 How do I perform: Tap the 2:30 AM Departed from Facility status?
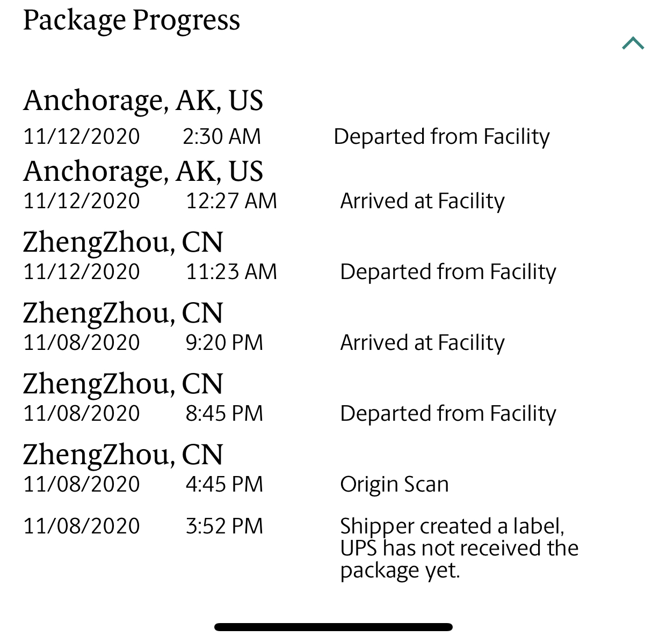441,137
